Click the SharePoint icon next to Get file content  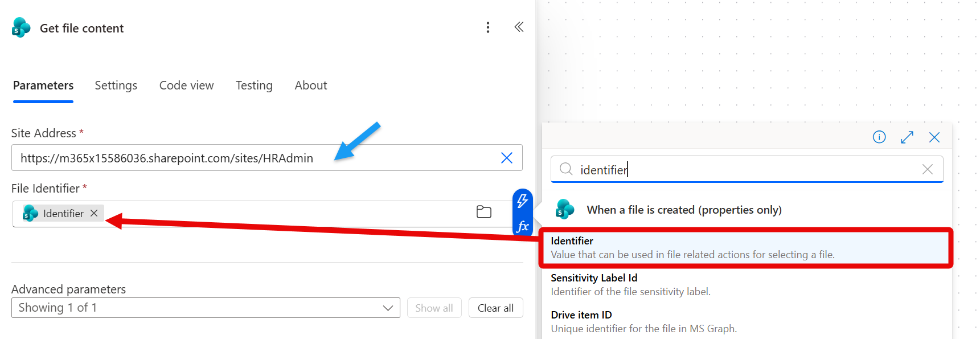pos(21,27)
